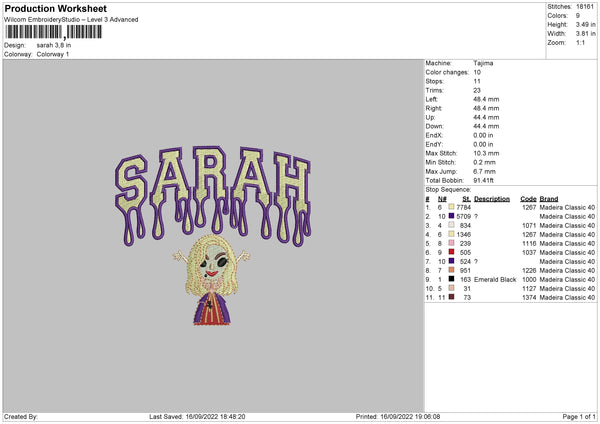
Task: Select the orange swatch in stop row 8
Action: point(452,270)
